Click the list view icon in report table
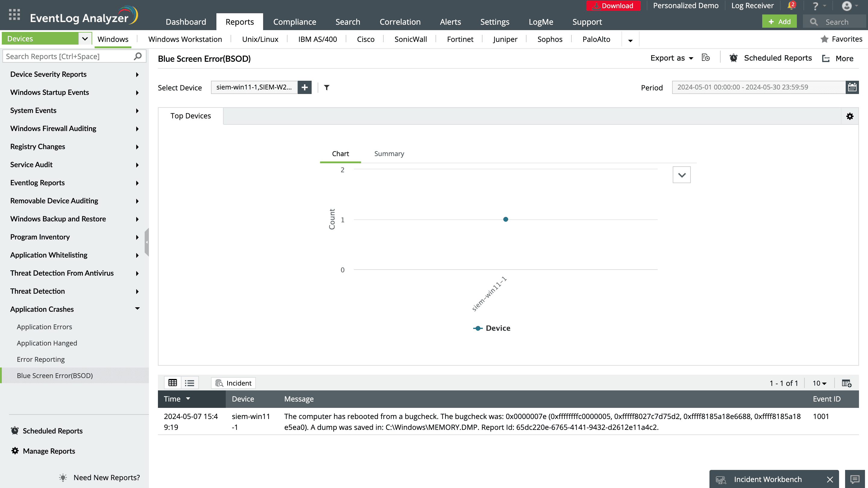Screen dimensions: 868x488 (190, 383)
